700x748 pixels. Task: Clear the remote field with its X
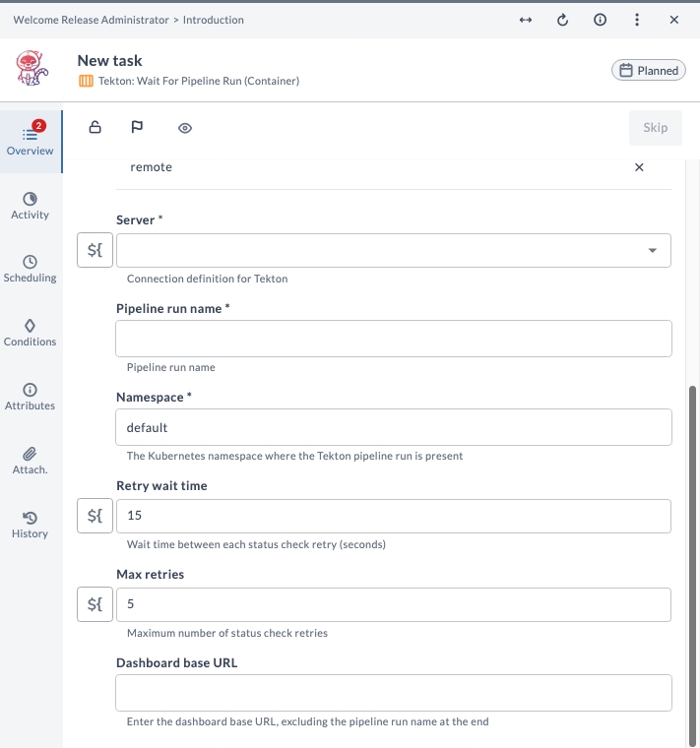tap(639, 167)
